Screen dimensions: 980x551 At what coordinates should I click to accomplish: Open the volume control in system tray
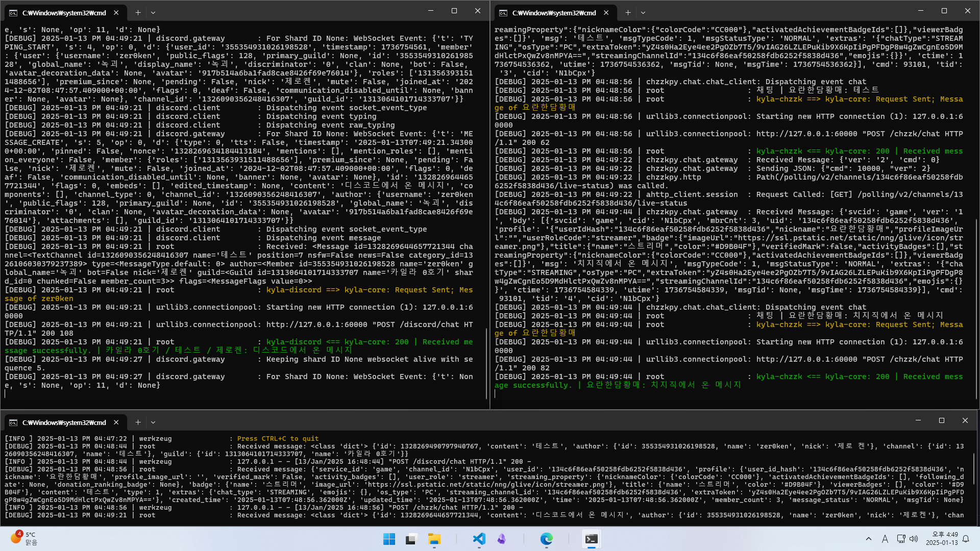point(914,539)
